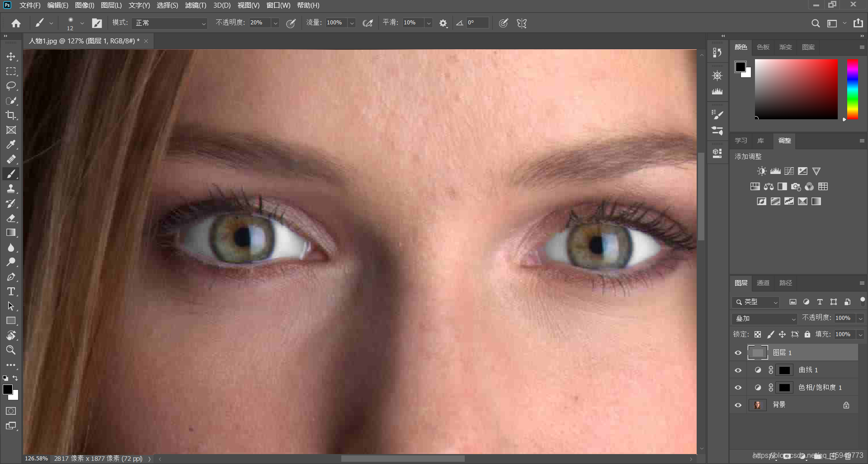Select the Lasso tool

coord(11,86)
